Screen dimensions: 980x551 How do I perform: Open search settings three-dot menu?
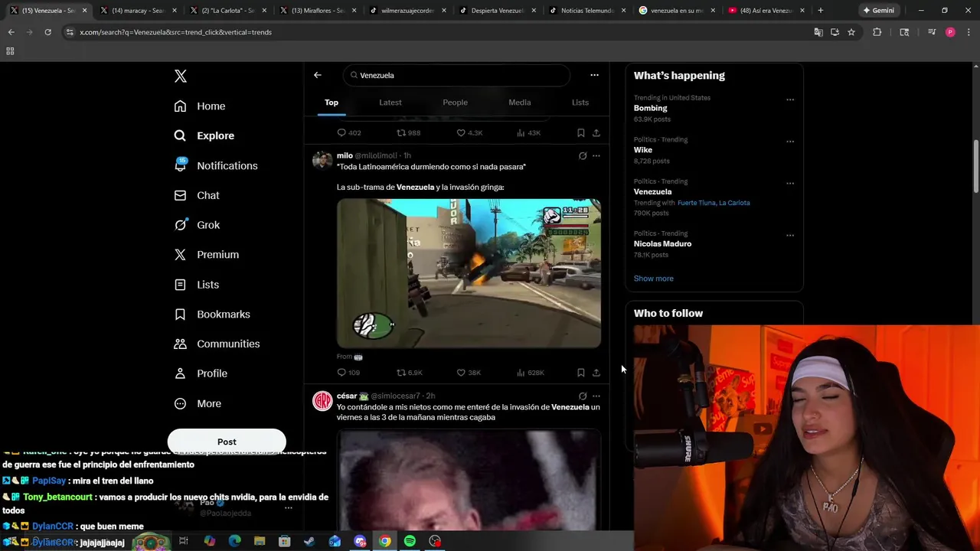(x=594, y=75)
